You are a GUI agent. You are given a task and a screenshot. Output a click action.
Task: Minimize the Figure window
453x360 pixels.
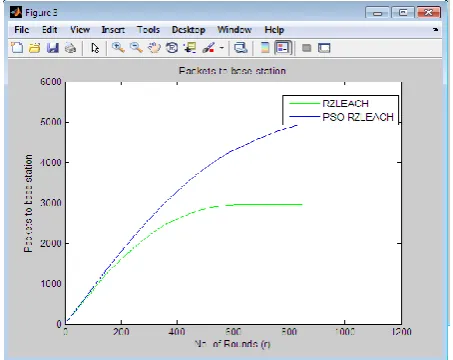click(377, 13)
